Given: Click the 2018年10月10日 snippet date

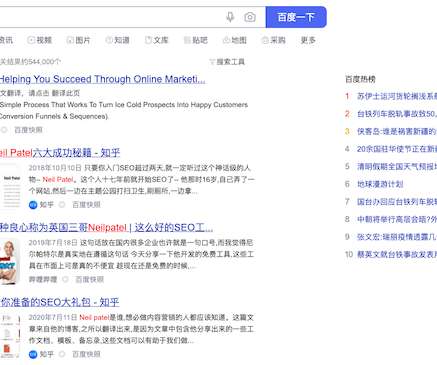Looking at the screenshot, I should 55,168.
